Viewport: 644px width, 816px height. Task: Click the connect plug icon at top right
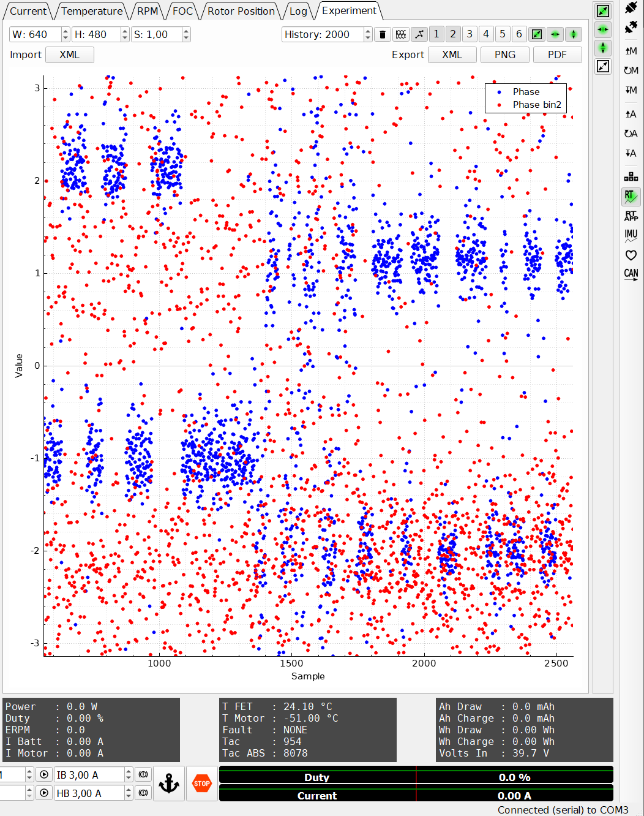point(631,9)
